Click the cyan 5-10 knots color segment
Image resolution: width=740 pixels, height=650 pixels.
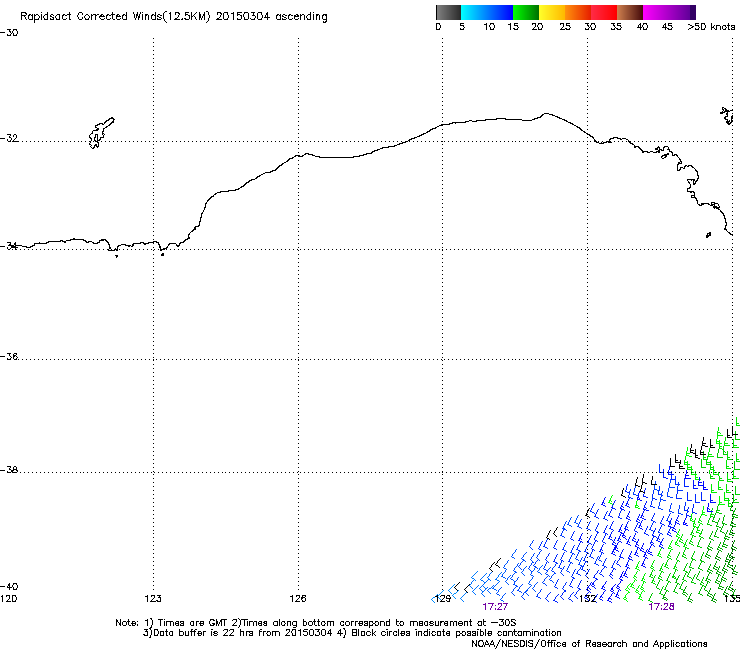pos(474,12)
